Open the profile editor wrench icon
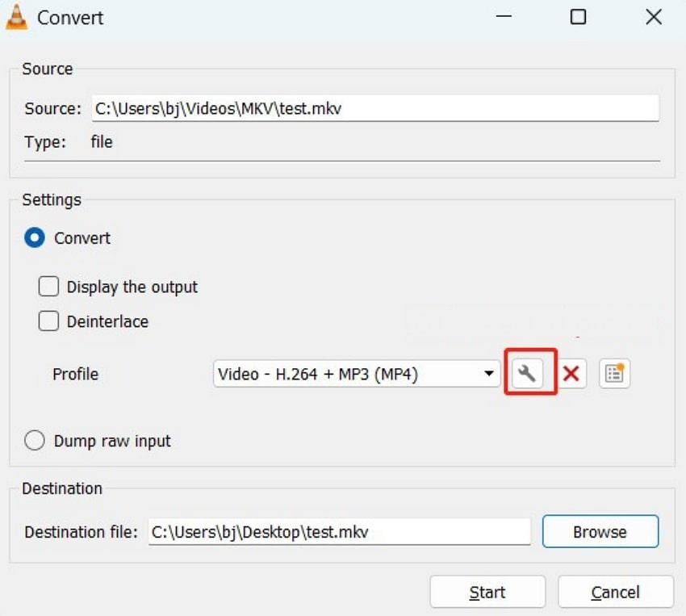Screen dimensions: 686x616 pos(529,373)
